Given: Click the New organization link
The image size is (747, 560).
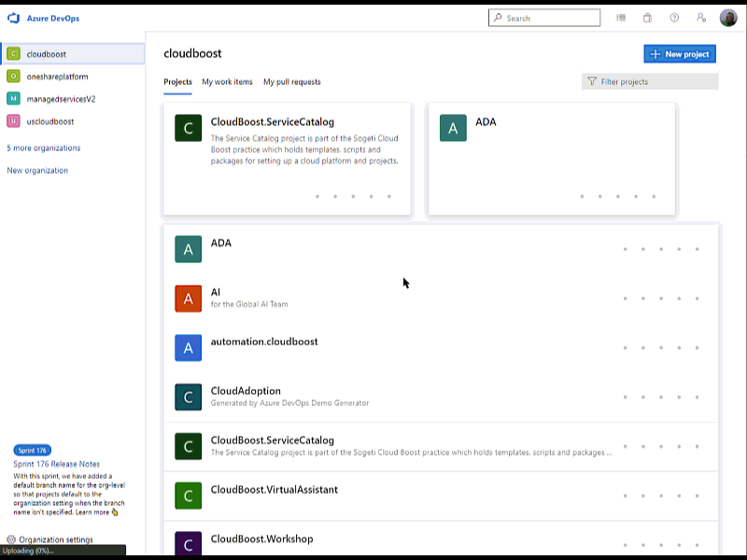Looking at the screenshot, I should 37,171.
